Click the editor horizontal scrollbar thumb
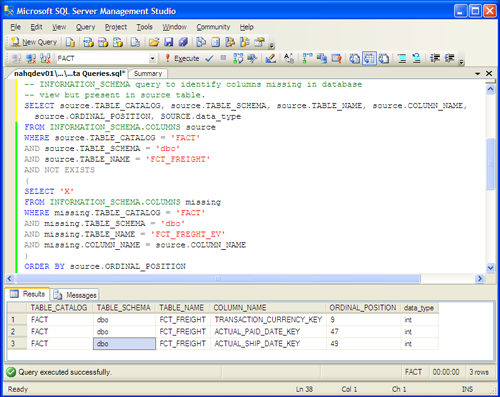Image resolution: width=500 pixels, height=397 pixels. 218,278
